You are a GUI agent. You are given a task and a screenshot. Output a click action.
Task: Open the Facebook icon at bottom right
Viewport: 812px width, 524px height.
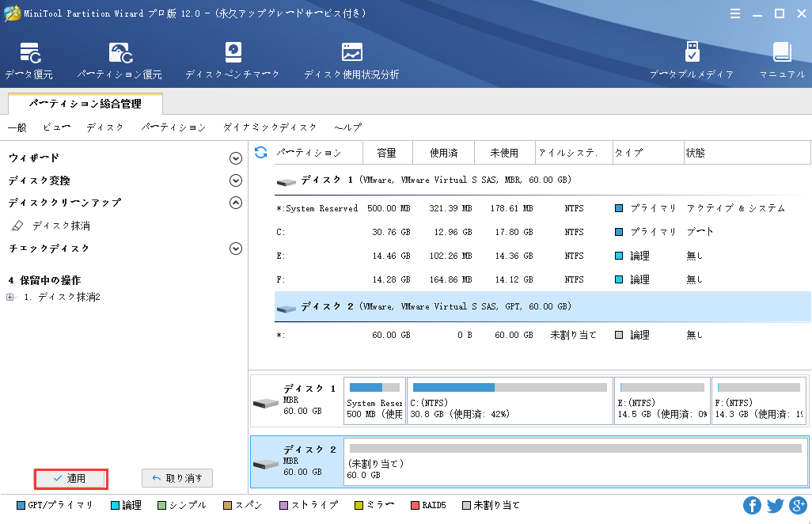(750, 504)
